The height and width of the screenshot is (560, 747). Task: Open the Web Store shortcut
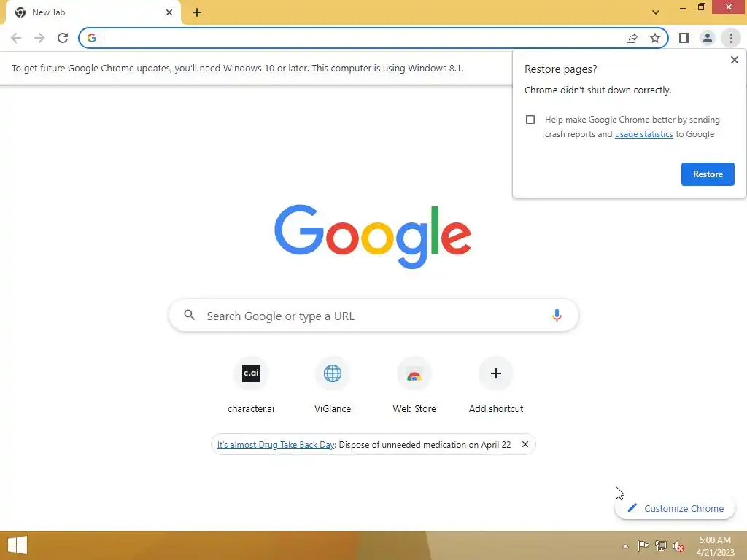[x=414, y=386]
